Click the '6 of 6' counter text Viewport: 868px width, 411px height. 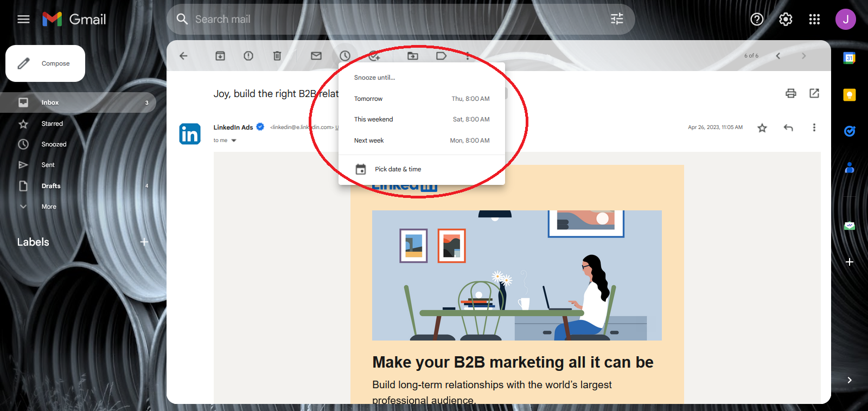(x=751, y=56)
